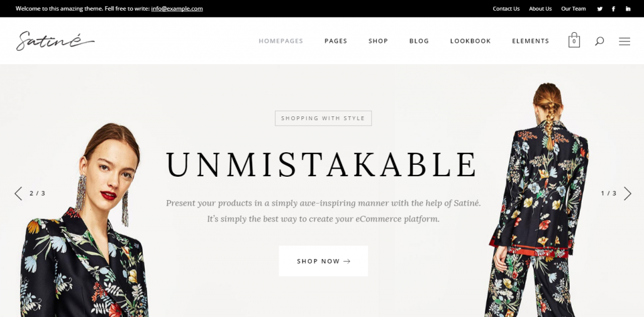Open the Lookbook menu item

[470, 41]
